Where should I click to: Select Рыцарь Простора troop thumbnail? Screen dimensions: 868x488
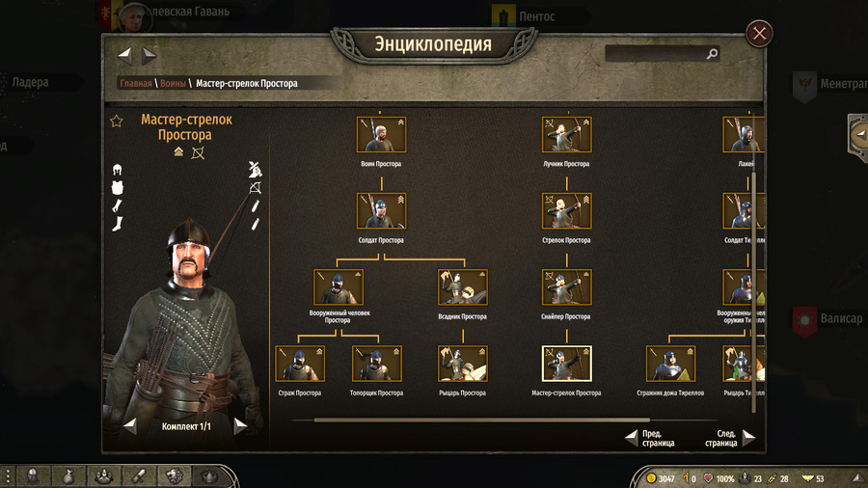click(x=462, y=364)
